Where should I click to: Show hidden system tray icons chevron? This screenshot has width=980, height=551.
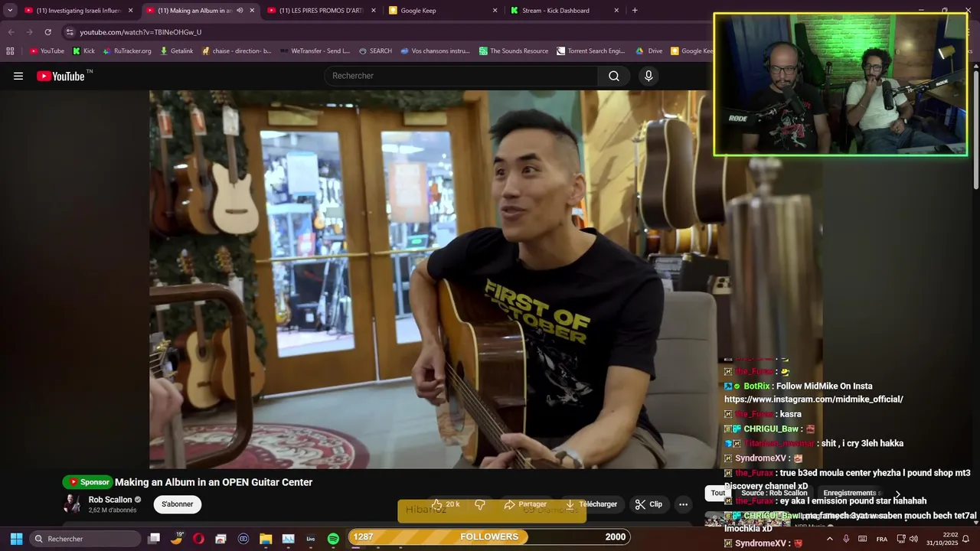tap(829, 539)
